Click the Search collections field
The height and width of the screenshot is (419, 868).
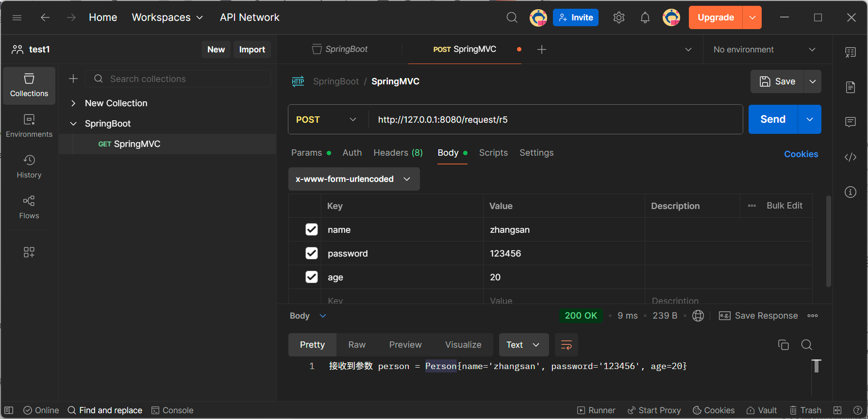click(178, 79)
